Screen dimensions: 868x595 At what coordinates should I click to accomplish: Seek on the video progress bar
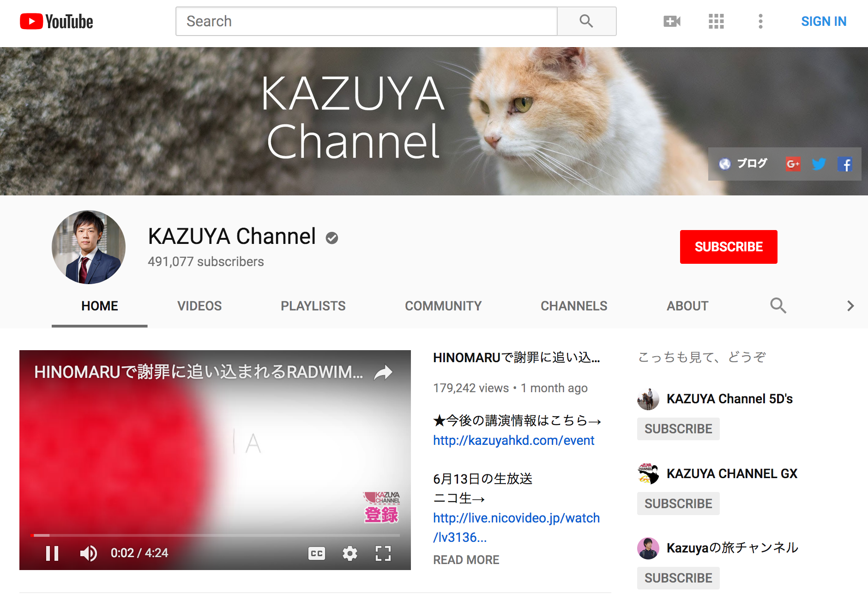click(215, 535)
